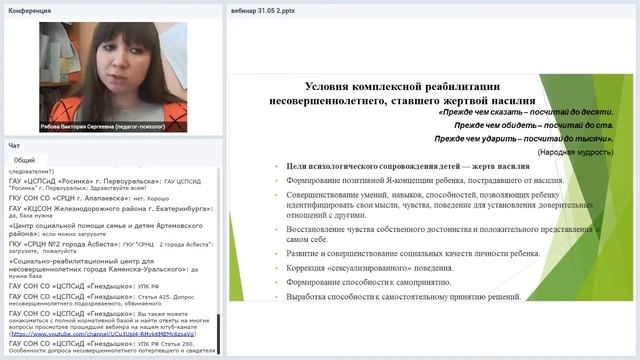Click the bullet 'Восстановление чувства собственного достоинства'
The width and height of the screenshot is (640, 360).
(443, 234)
